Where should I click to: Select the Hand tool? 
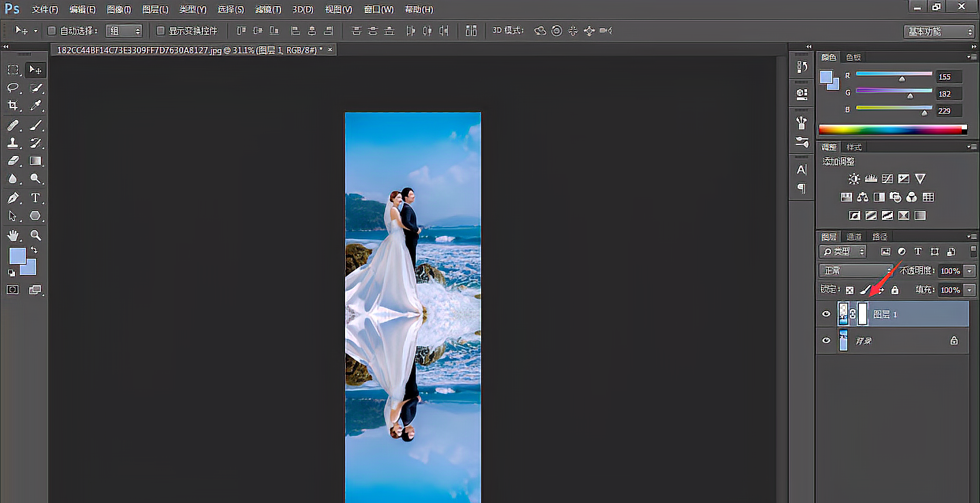13,236
